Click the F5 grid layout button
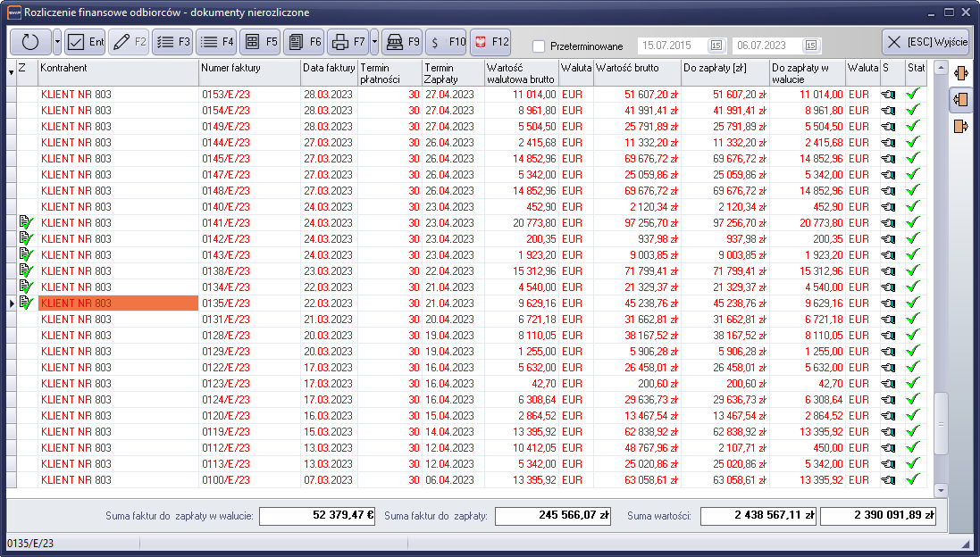 tap(260, 42)
